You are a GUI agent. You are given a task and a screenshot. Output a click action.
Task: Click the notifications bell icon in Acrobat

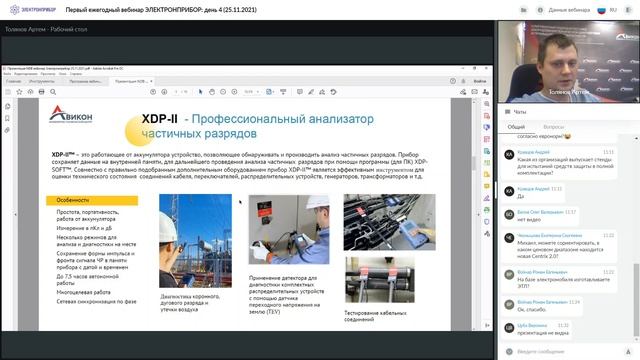pyautogui.click(x=463, y=81)
